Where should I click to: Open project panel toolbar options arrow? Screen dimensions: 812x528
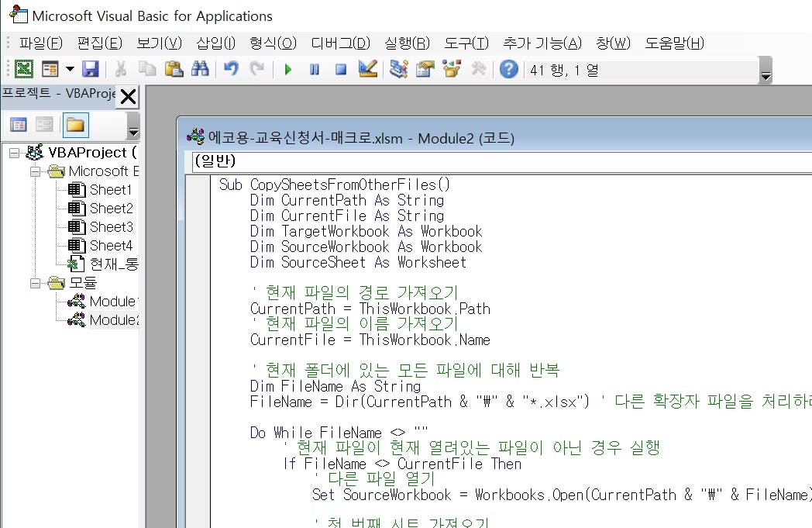tap(133, 126)
